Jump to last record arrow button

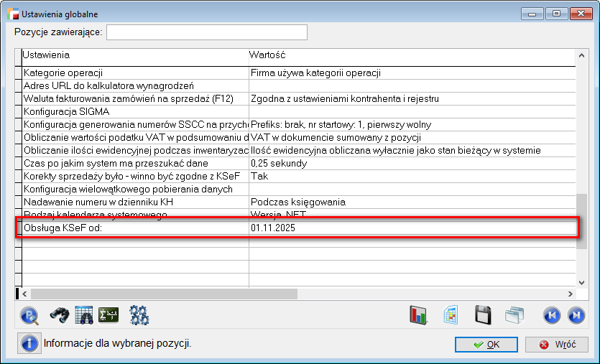(576, 315)
